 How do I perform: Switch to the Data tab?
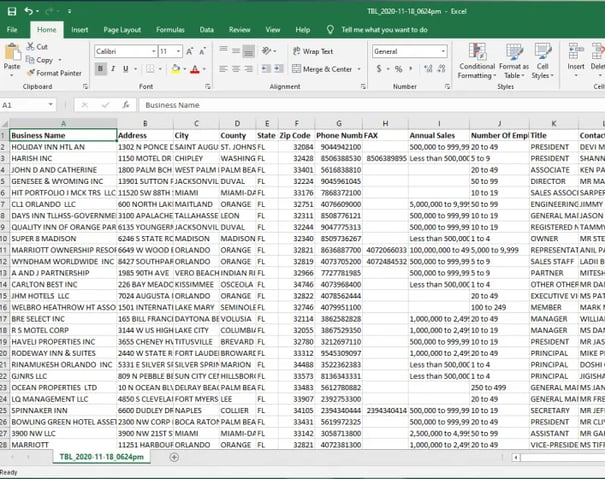coord(206,30)
